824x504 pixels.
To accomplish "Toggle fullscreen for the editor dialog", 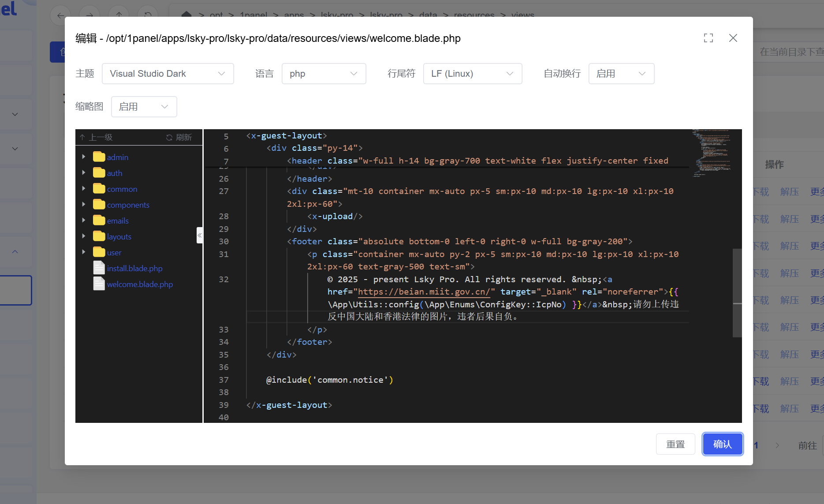I will point(708,38).
